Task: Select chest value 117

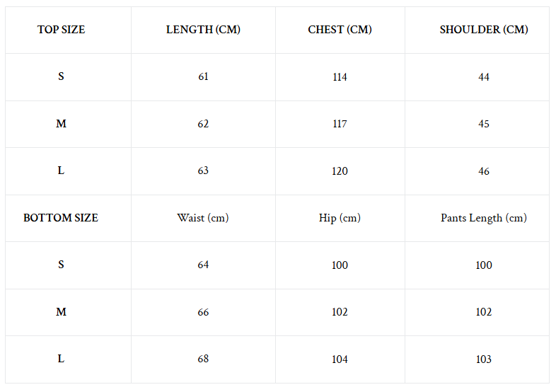Action: tap(340, 124)
